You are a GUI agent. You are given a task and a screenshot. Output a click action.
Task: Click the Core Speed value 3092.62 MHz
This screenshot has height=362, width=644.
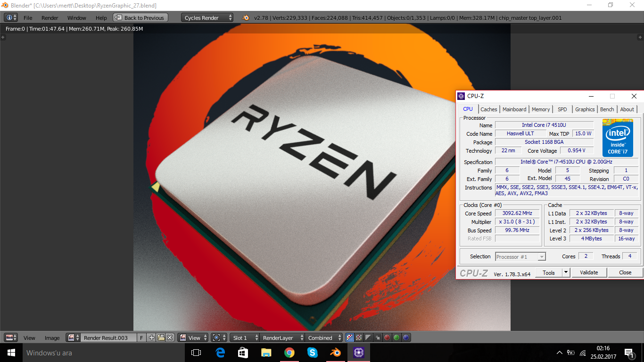coord(517,213)
